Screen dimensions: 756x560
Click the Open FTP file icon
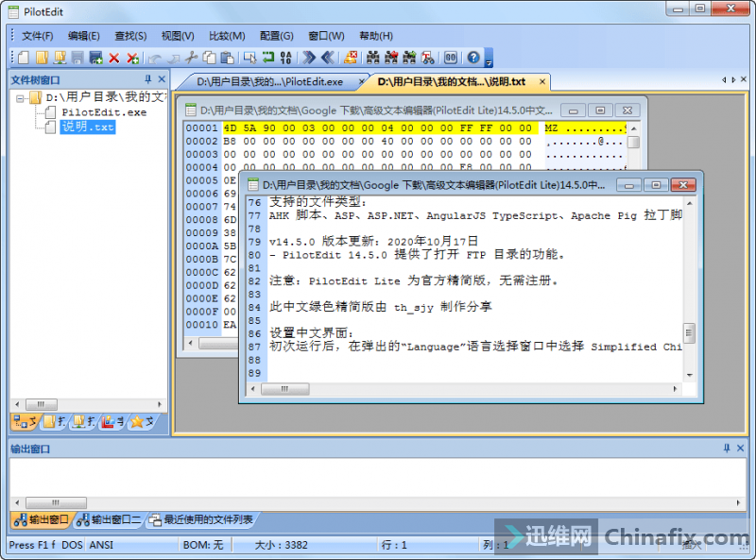(60, 58)
